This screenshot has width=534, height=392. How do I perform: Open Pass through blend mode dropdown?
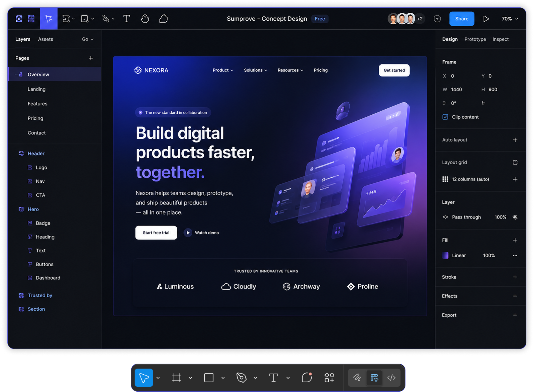click(x=467, y=217)
